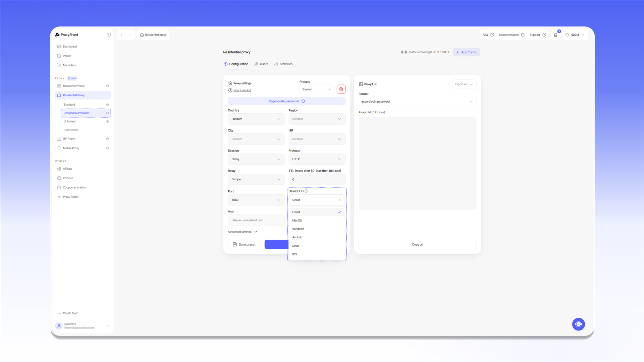Viewport: 644px width, 362px height.
Task: Open the ProxyShard logo home
Action: pyautogui.click(x=66, y=35)
